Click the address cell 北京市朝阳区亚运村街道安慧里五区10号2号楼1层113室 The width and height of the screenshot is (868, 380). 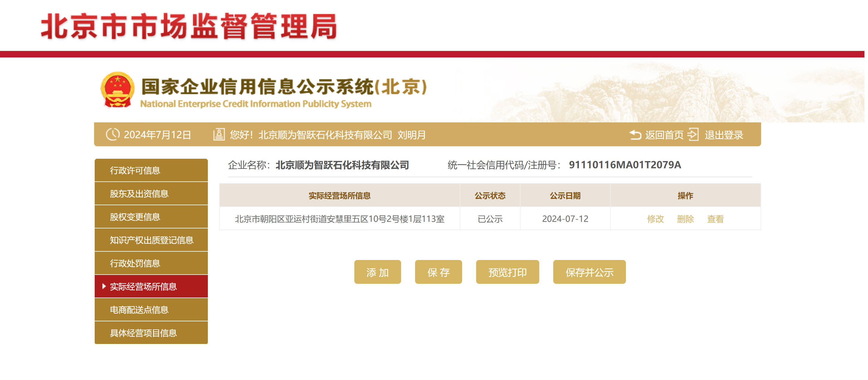(x=340, y=219)
